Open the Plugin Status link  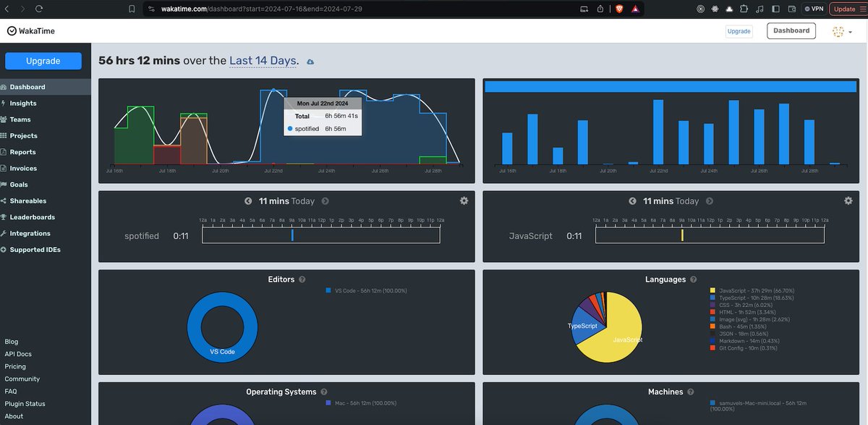25,404
